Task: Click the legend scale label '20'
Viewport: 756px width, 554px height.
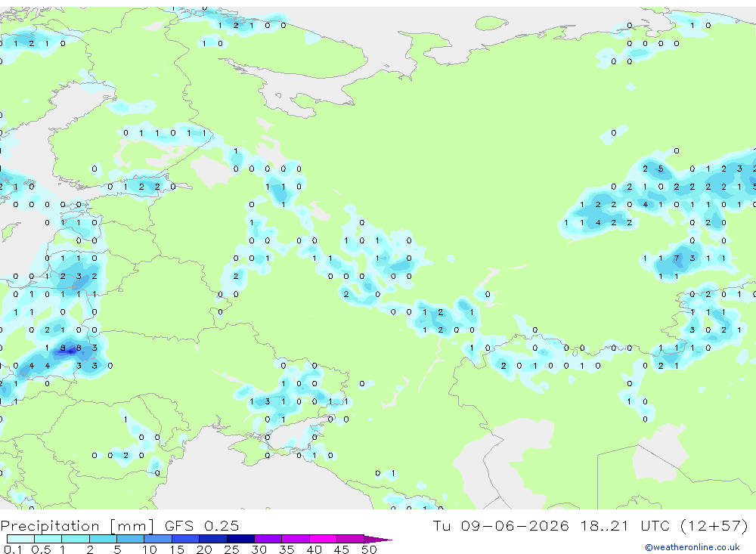Action: tap(204, 549)
